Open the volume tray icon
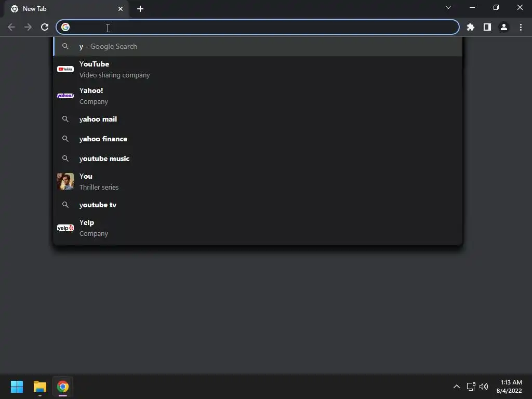 tap(484, 387)
